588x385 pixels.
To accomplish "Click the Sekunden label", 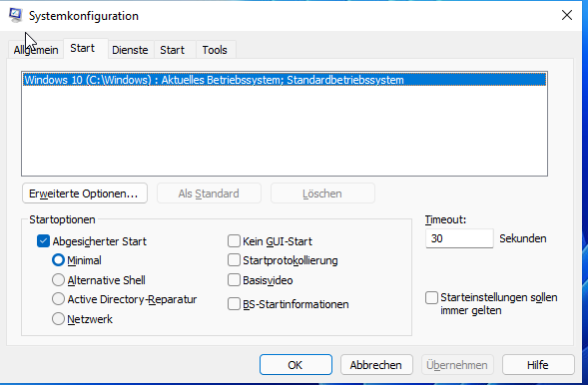I will tap(523, 238).
